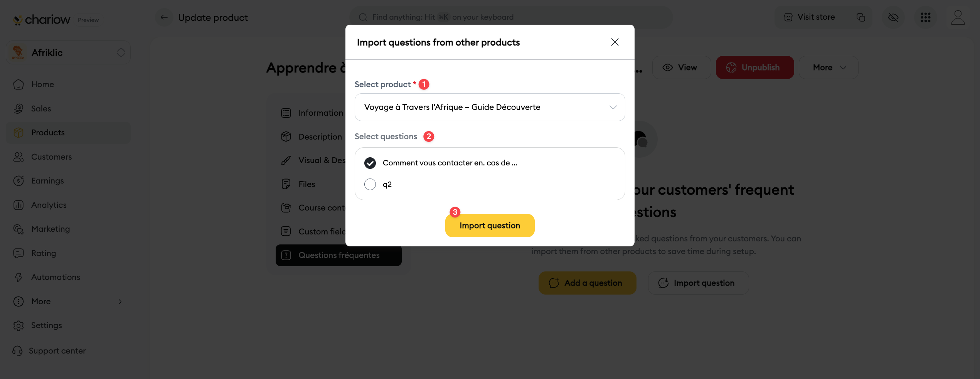The height and width of the screenshot is (379, 980).
Task: Click the Settings gear icon
Action: tap(19, 325)
